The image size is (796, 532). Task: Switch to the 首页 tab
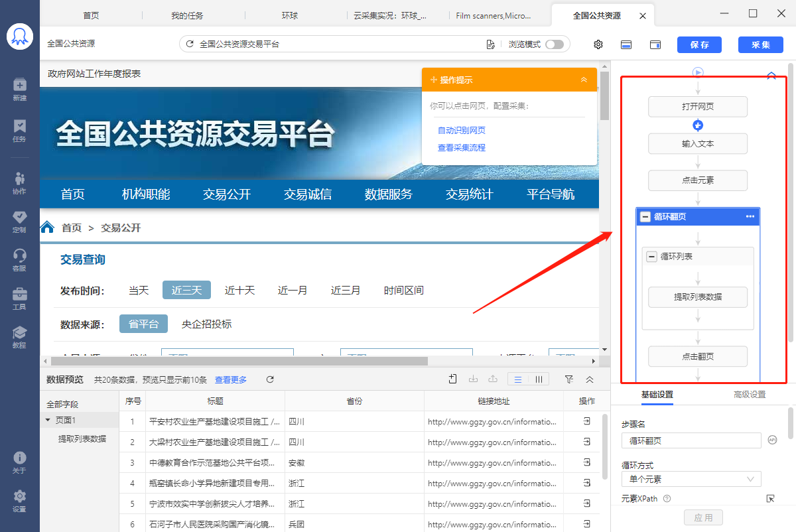click(92, 15)
